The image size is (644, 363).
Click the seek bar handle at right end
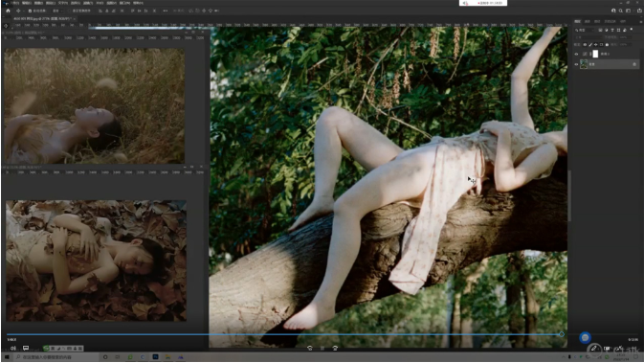(x=562, y=334)
